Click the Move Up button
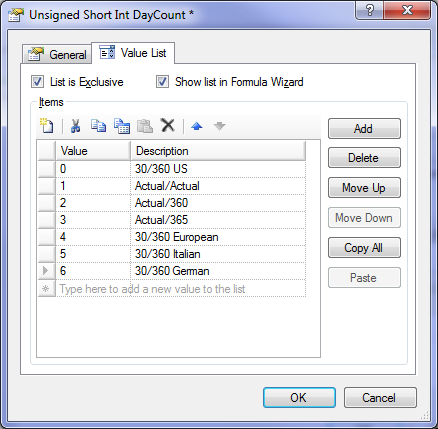This screenshot has height=429, width=438. pos(364,188)
